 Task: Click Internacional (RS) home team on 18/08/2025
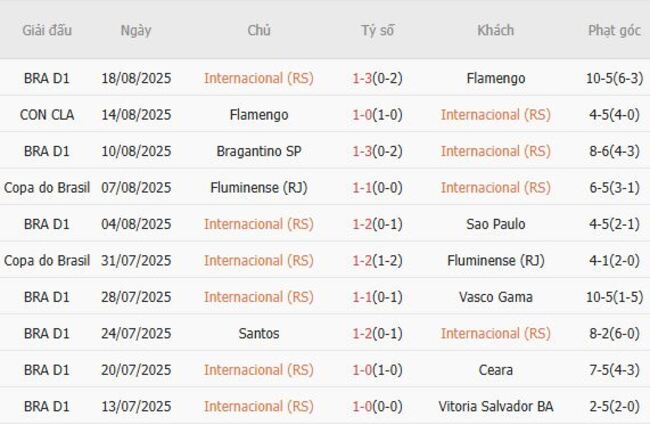(258, 78)
